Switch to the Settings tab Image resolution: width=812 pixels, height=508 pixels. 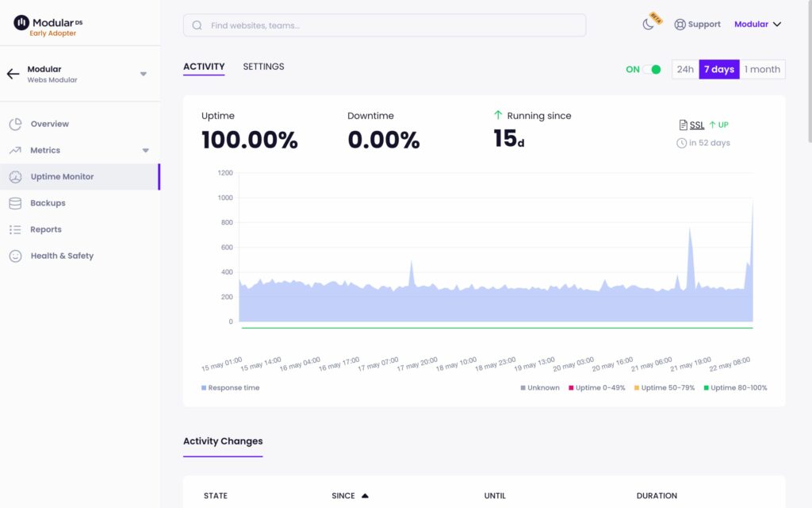coord(263,67)
